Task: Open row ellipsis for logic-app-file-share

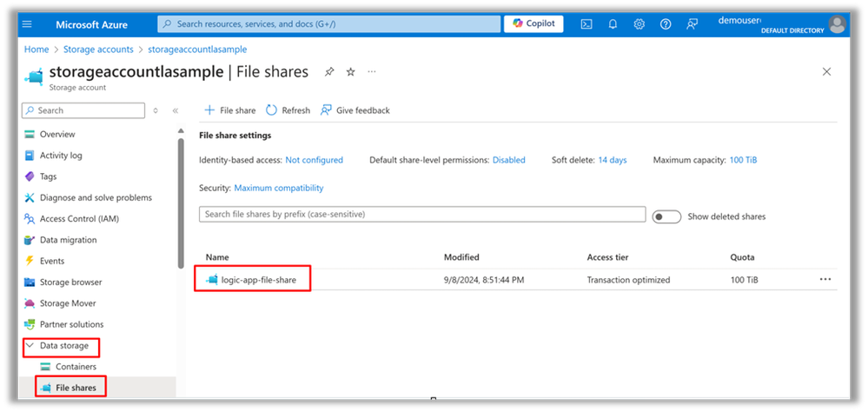Action: click(825, 280)
